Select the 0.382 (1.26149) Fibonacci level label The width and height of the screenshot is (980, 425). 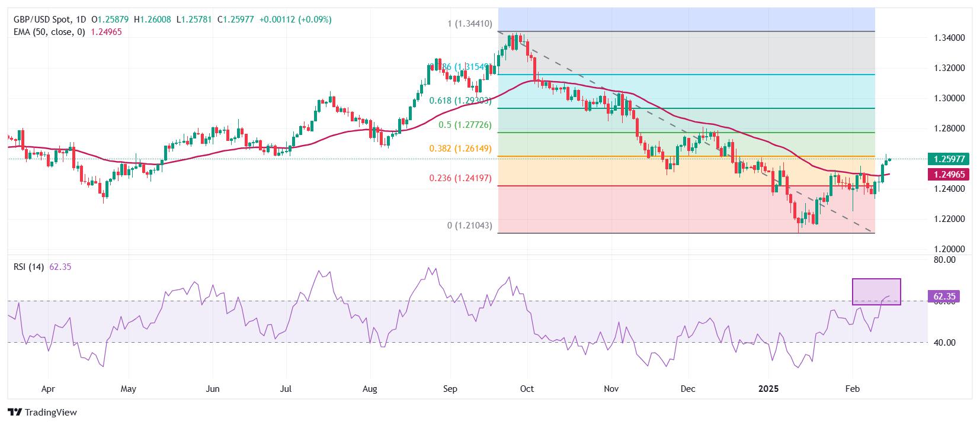click(460, 149)
